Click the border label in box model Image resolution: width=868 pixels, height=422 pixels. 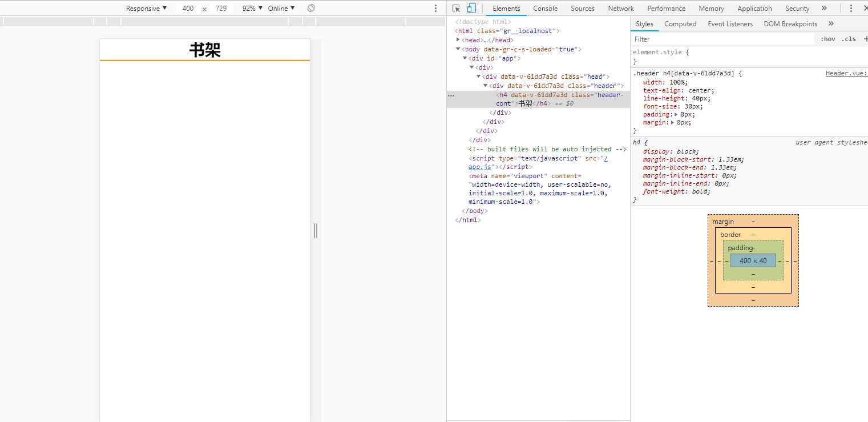730,235
